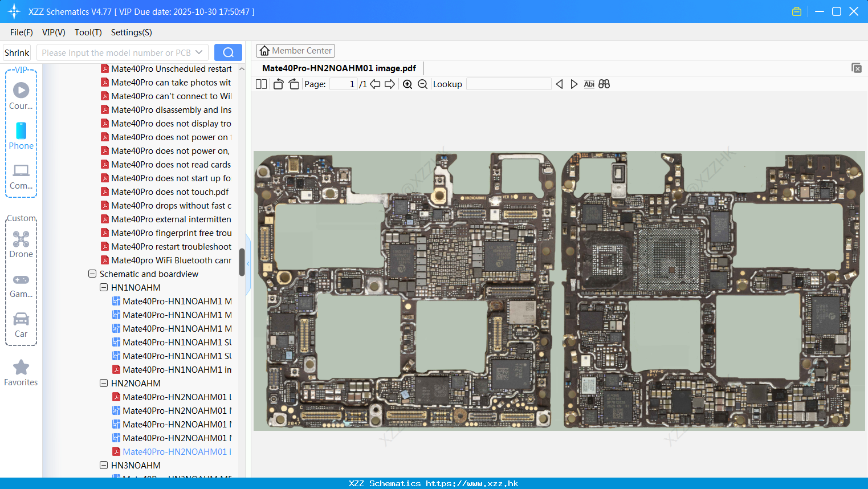Toggle the Abi match-text option

point(589,84)
